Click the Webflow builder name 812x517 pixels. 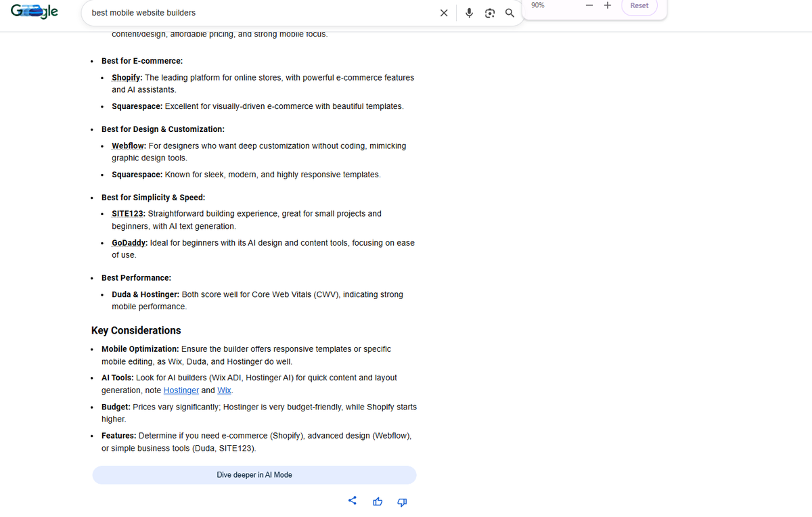129,146
